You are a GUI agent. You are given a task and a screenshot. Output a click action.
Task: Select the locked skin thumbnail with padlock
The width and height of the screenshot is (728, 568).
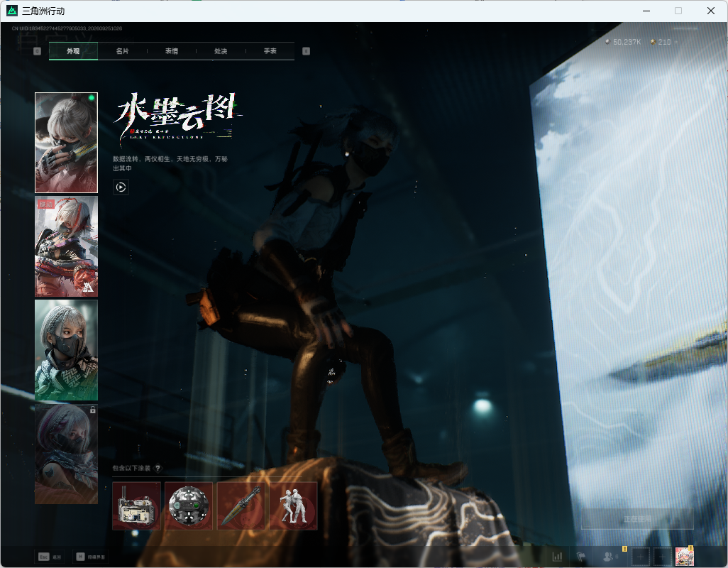tap(67, 454)
